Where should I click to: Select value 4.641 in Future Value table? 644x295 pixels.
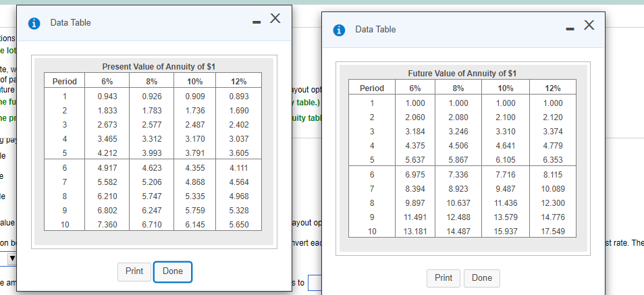pyautogui.click(x=505, y=146)
